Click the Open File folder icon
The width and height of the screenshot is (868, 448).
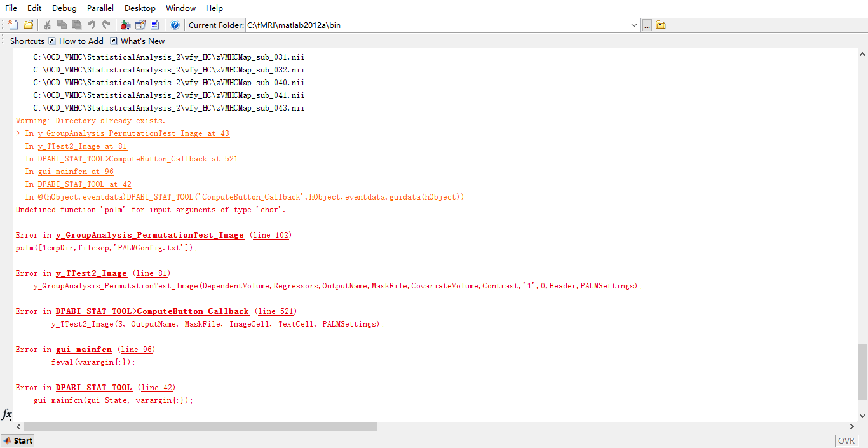tap(28, 25)
